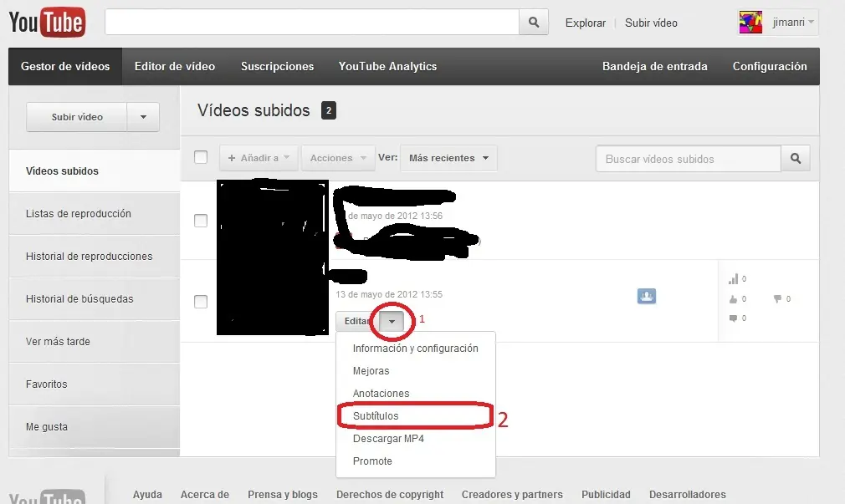The image size is (845, 504).
Task: Click the thumbs up likes icon
Action: pyautogui.click(x=733, y=299)
